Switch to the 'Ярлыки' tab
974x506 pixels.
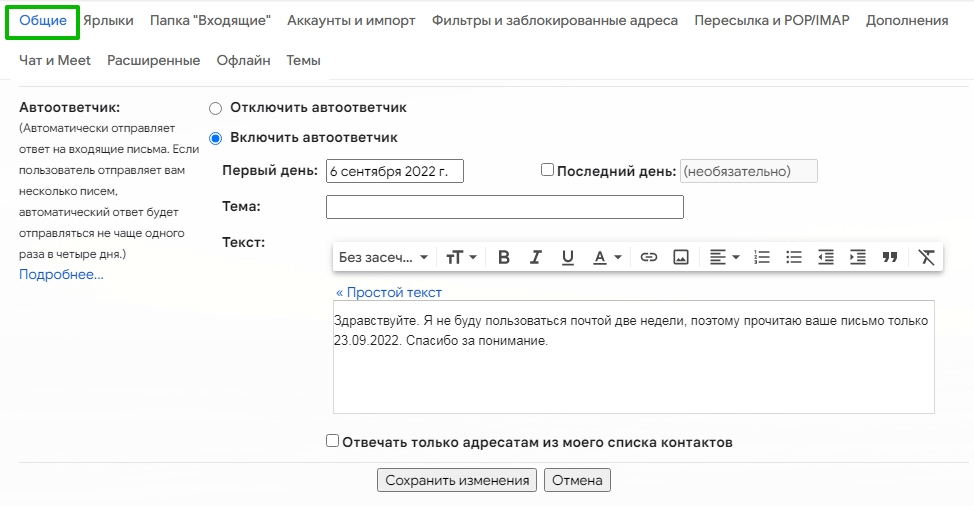(108, 20)
